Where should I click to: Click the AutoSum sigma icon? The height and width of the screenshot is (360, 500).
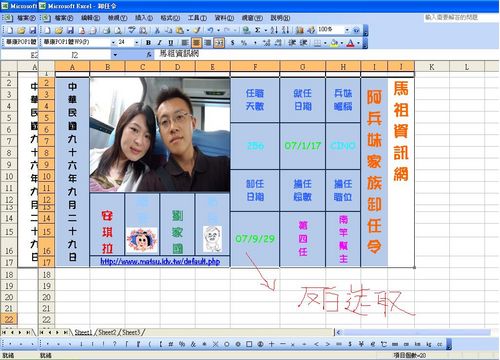point(258,30)
